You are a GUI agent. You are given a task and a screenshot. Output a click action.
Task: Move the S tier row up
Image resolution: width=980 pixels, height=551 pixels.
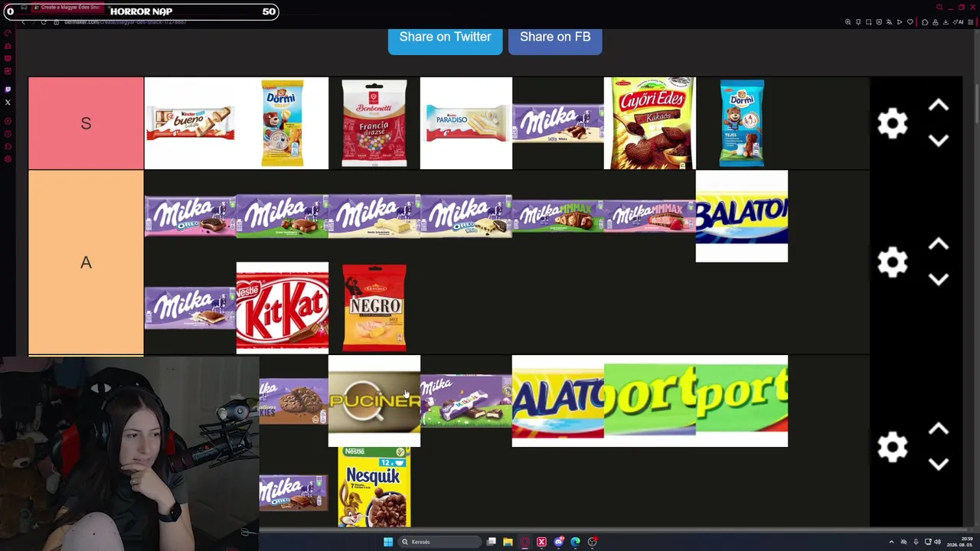click(x=939, y=106)
